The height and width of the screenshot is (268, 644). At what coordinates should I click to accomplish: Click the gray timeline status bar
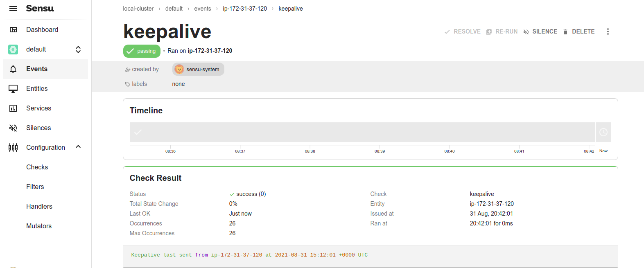coord(362,132)
